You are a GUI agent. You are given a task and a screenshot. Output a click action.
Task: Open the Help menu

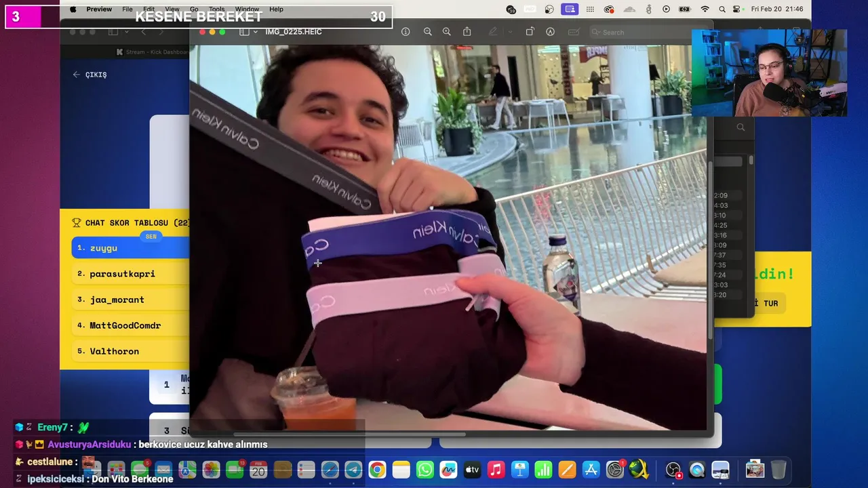[276, 9]
